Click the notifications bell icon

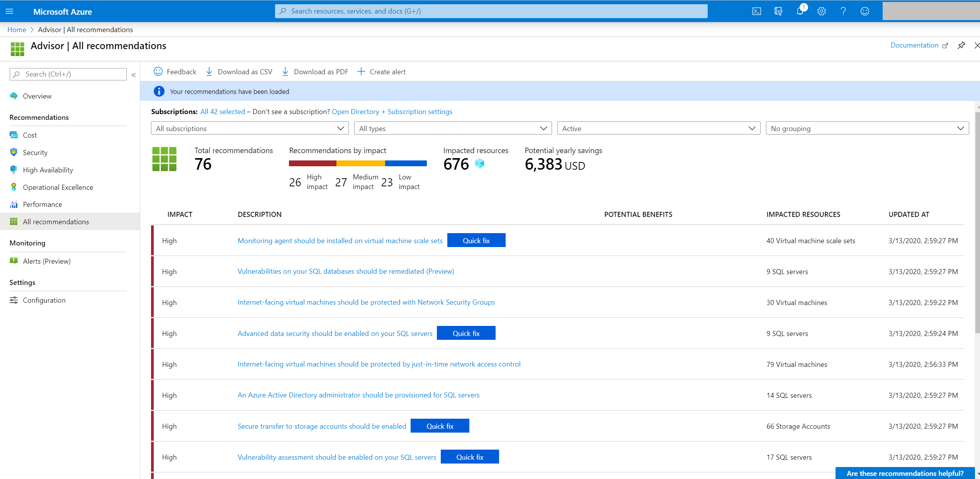(800, 11)
